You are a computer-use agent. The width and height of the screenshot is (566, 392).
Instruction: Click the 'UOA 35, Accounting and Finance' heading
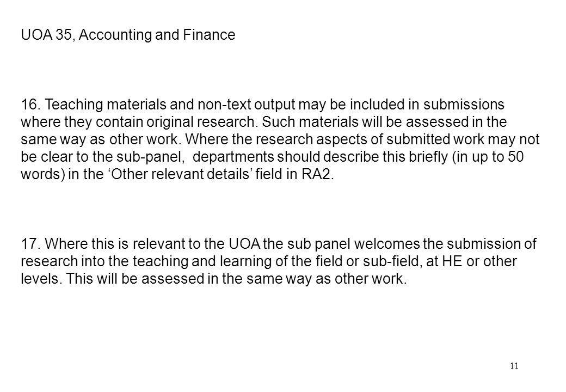[128, 35]
